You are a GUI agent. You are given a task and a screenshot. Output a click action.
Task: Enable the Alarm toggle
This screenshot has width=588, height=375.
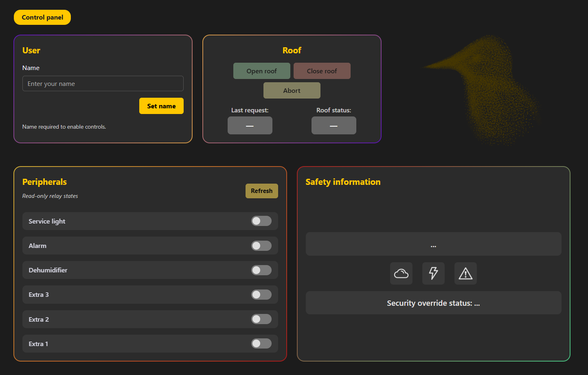tap(261, 246)
